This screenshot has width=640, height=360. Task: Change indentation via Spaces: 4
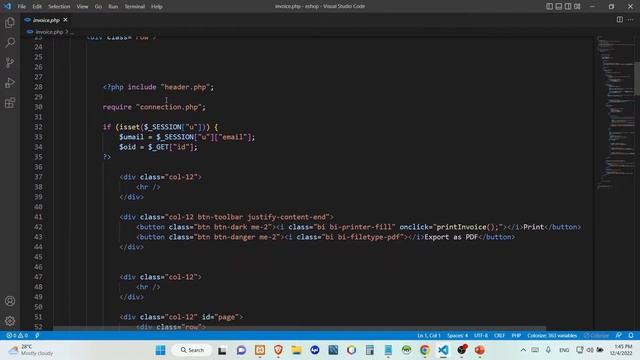tap(458, 335)
